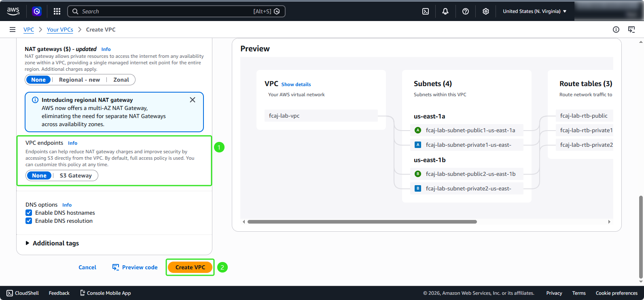This screenshot has height=300, width=644.
Task: Select fcaj-lab-rtb-private2 route table
Action: click(x=585, y=145)
